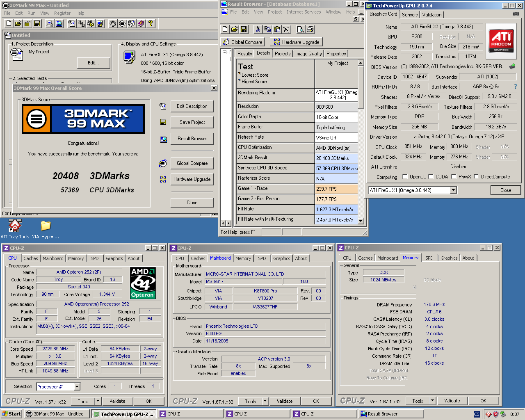
Task: Click the Global Compare button in Result Browser
Action: pyautogui.click(x=243, y=42)
